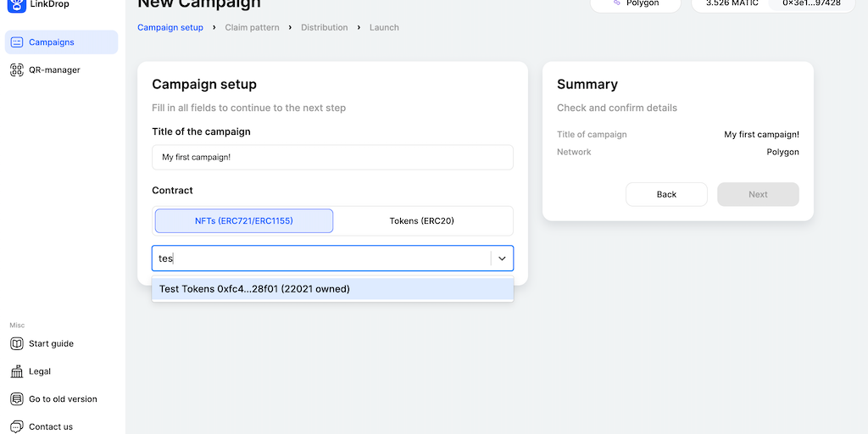The width and height of the screenshot is (868, 434).
Task: Click the Campaigns sidebar icon
Action: (17, 42)
